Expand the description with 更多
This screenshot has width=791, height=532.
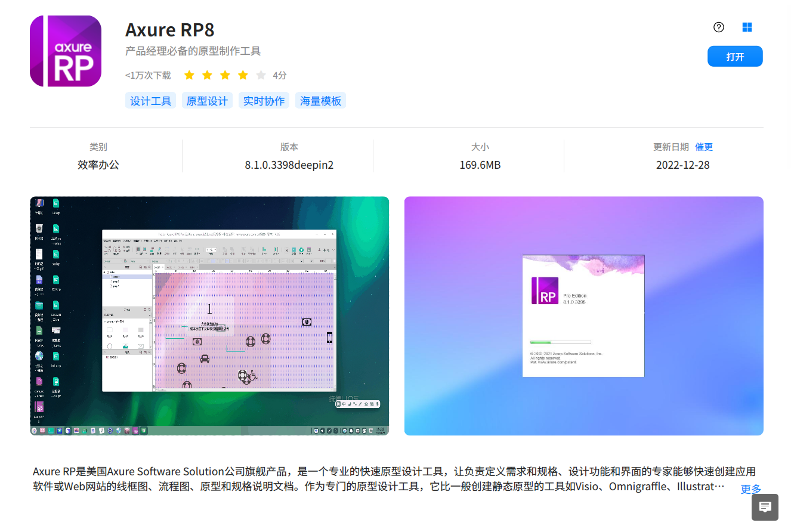click(x=751, y=489)
